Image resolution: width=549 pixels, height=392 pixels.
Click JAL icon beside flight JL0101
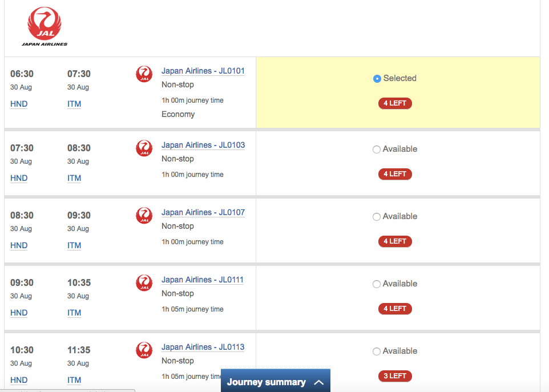[144, 74]
